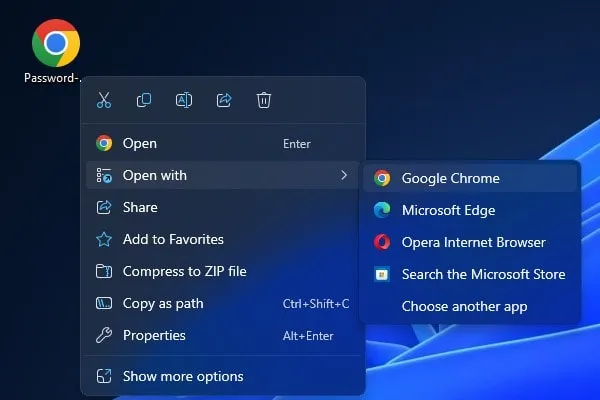Select Search the Microsoft Store
The width and height of the screenshot is (600, 400).
pyautogui.click(x=470, y=274)
